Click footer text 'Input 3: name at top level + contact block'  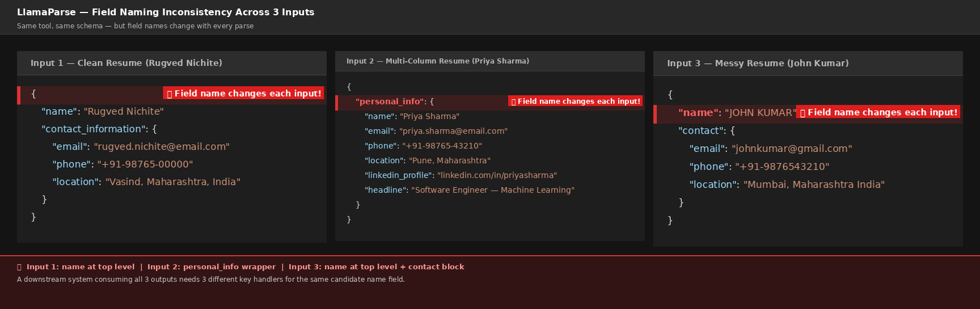click(x=377, y=267)
